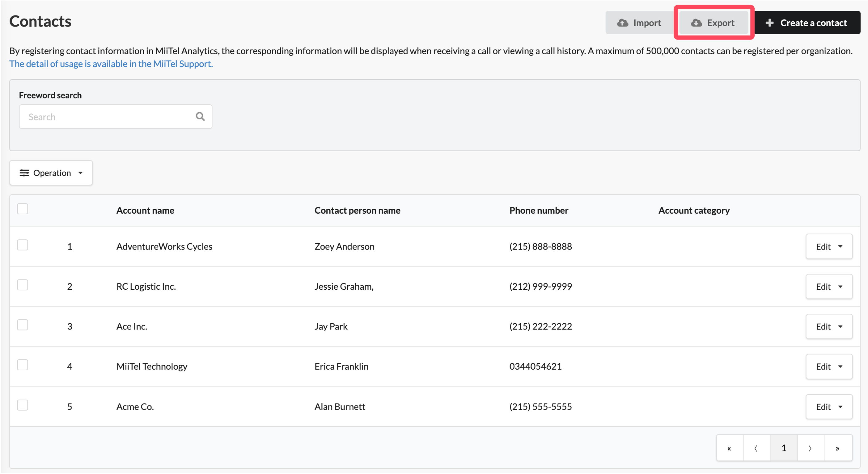Click contact name Erica Franklin
Screen dimensions: 868x474
point(341,367)
